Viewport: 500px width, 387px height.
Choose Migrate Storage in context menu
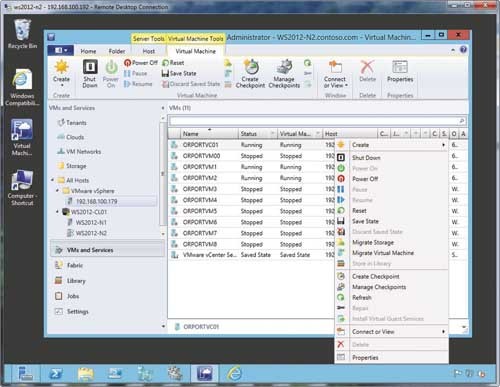coord(391,242)
